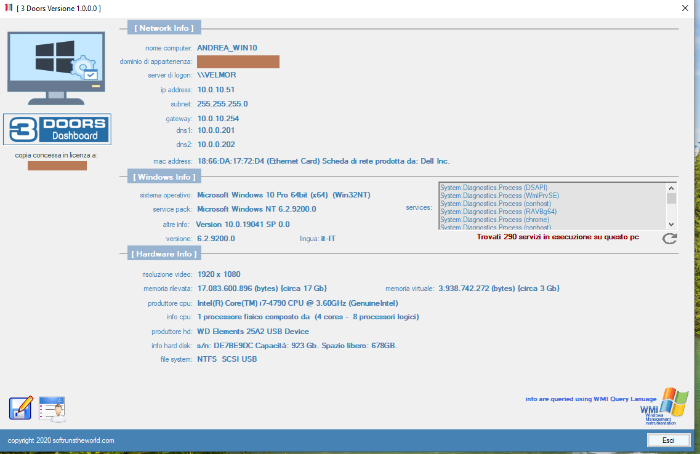Viewport: 700px width, 454px height.
Task: Click the services list scrollbar thumb
Action: [x=671, y=198]
